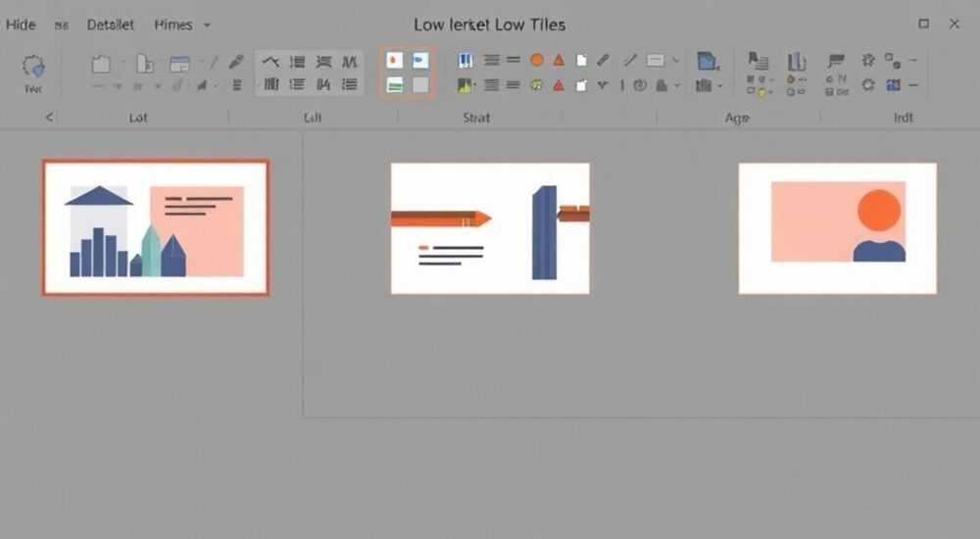This screenshot has height=539, width=980.
Task: Select the upper red triangle shape icon
Action: tap(559, 60)
